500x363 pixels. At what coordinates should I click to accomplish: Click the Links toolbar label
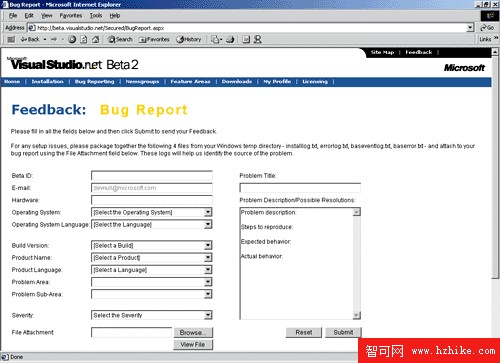[485, 39]
